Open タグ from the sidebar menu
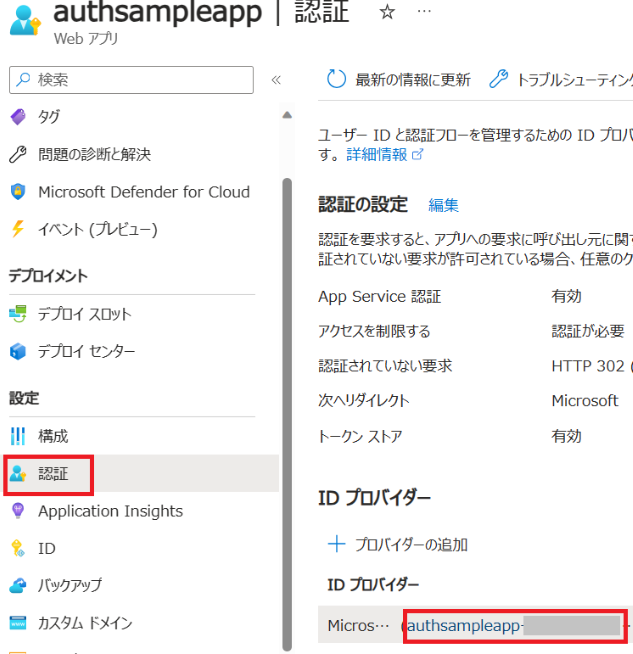This screenshot has height=654, width=633. pos(48,117)
